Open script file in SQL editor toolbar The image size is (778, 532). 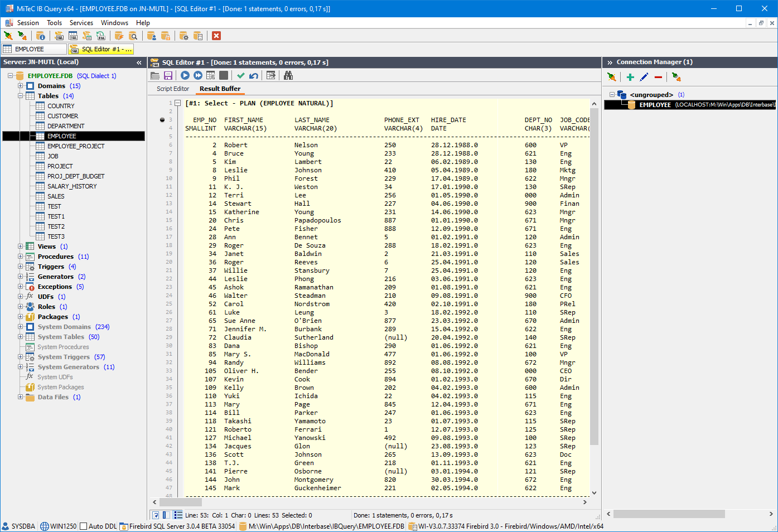coord(155,75)
